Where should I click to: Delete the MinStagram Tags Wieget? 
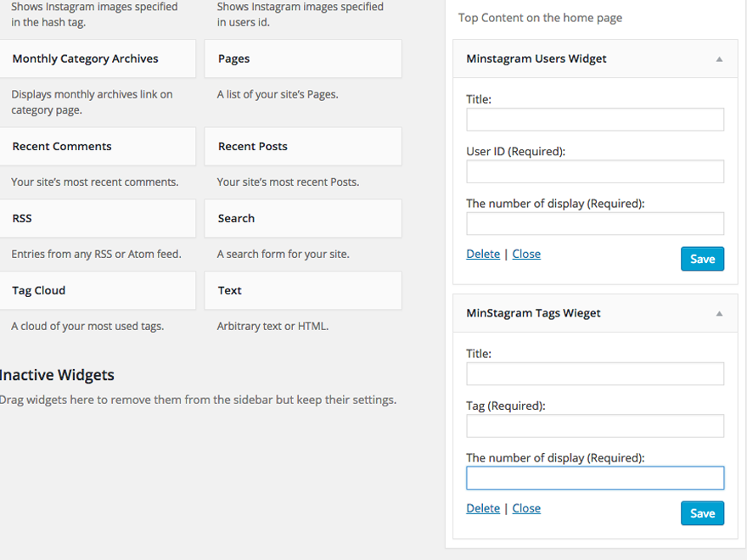click(x=483, y=508)
